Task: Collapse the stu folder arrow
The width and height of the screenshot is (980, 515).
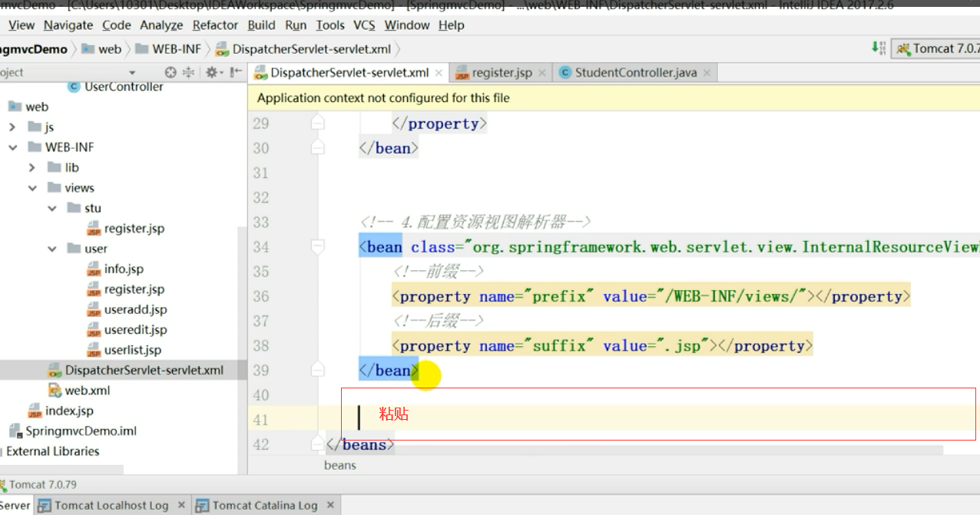Action: click(x=52, y=208)
